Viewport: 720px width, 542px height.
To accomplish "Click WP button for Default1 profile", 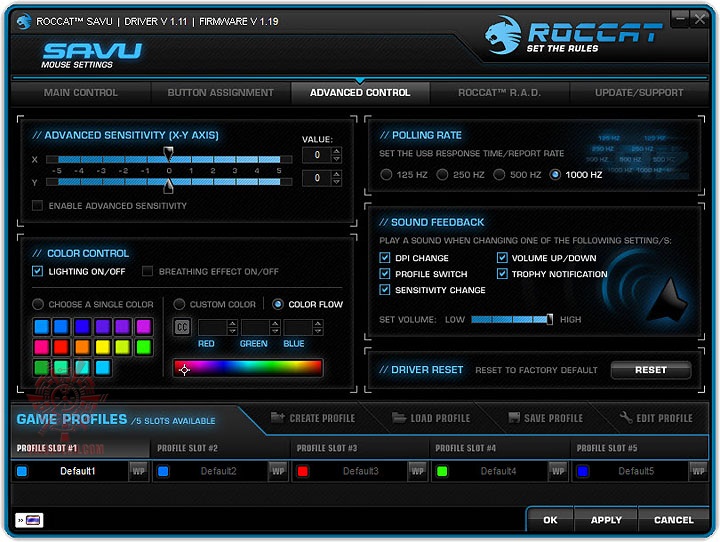I will coord(139,471).
